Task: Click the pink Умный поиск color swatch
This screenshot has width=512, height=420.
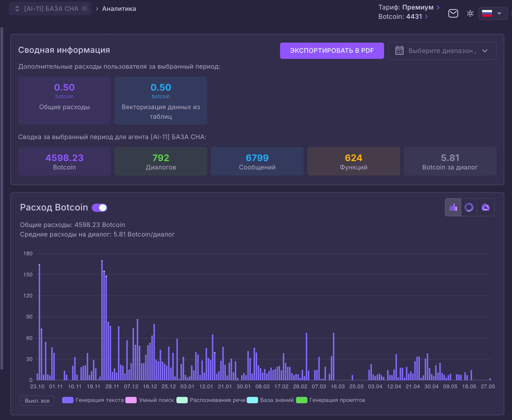Action: [x=131, y=400]
